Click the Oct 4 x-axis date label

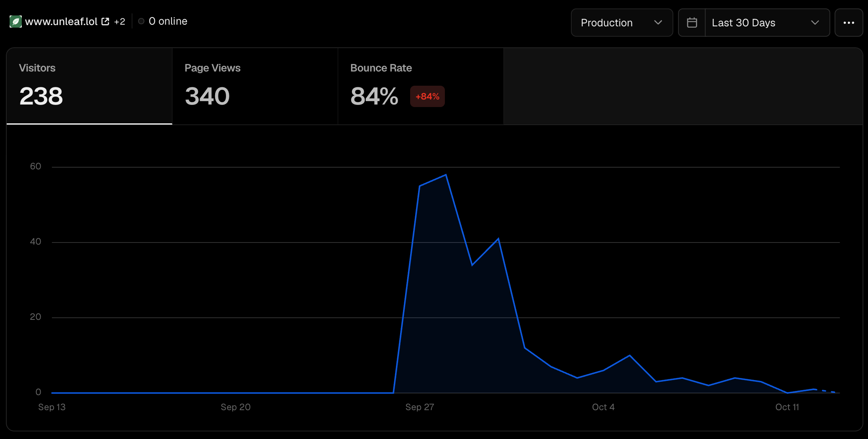pos(603,407)
